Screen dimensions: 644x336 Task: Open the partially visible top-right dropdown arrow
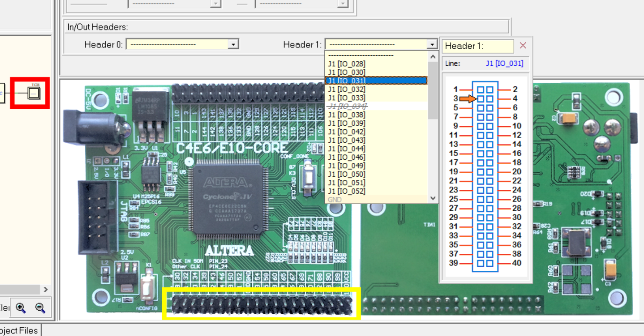coord(343,3)
